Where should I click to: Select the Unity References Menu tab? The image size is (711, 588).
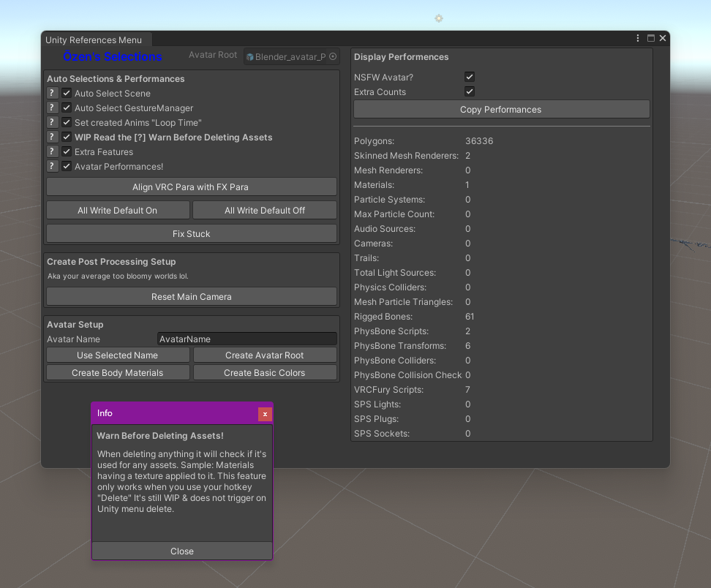(x=94, y=40)
